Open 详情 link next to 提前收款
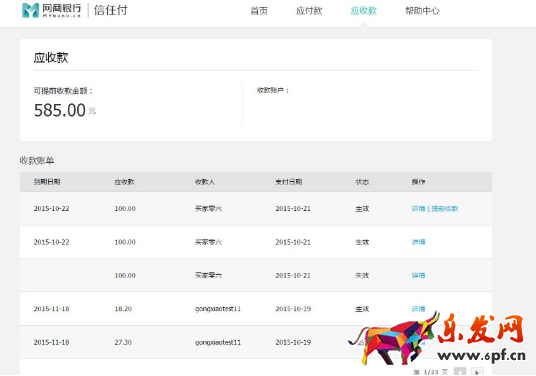This screenshot has height=376, width=536. [x=418, y=209]
